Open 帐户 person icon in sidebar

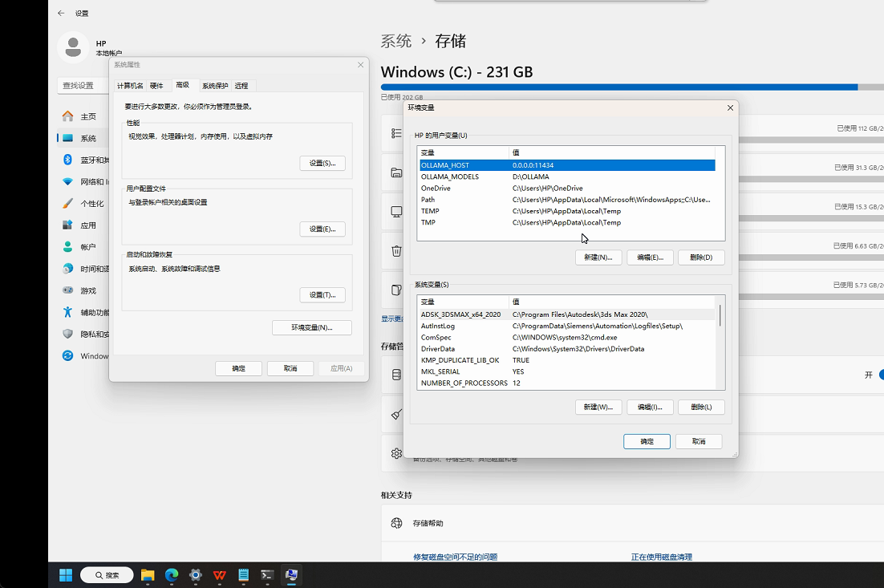pyautogui.click(x=67, y=247)
